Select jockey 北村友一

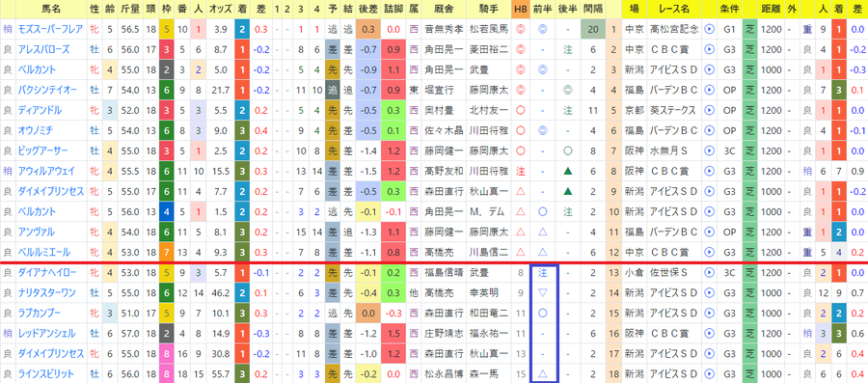[x=488, y=110]
